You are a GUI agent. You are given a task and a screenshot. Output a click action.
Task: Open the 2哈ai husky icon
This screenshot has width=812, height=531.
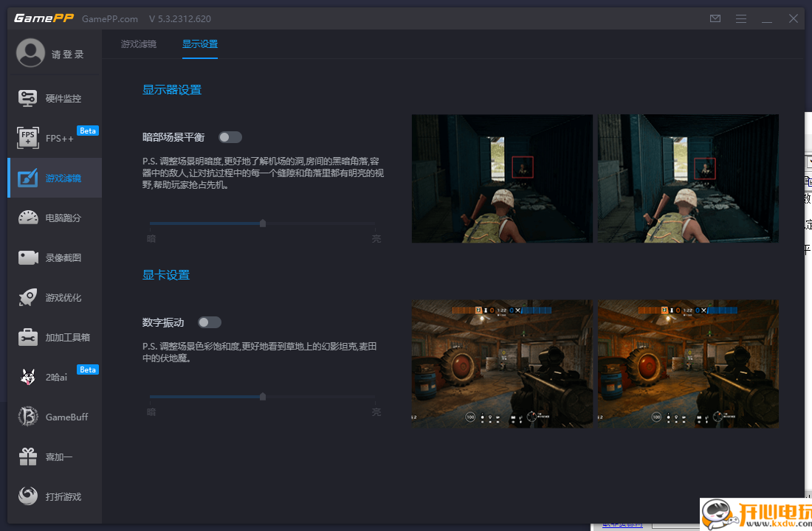pyautogui.click(x=28, y=377)
